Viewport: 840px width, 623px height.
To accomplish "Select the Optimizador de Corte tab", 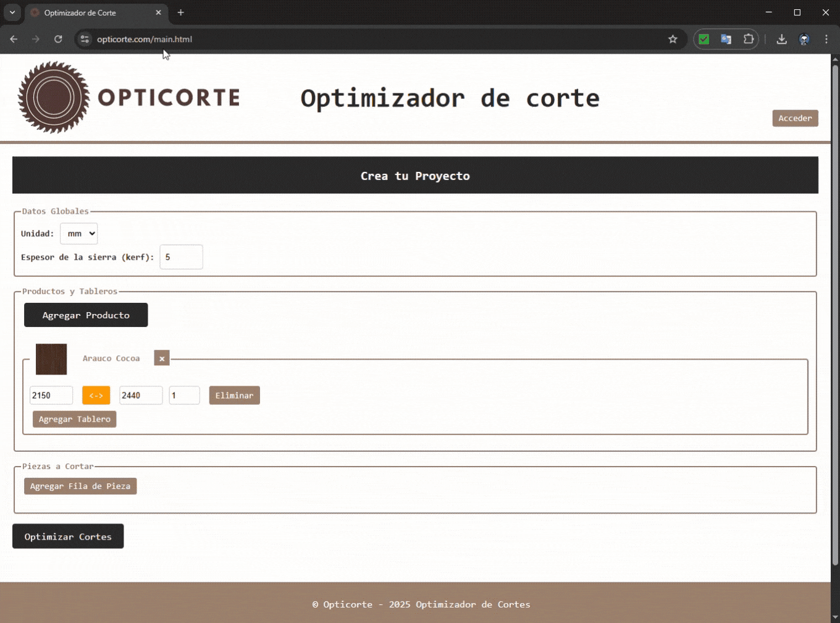I will (x=93, y=12).
